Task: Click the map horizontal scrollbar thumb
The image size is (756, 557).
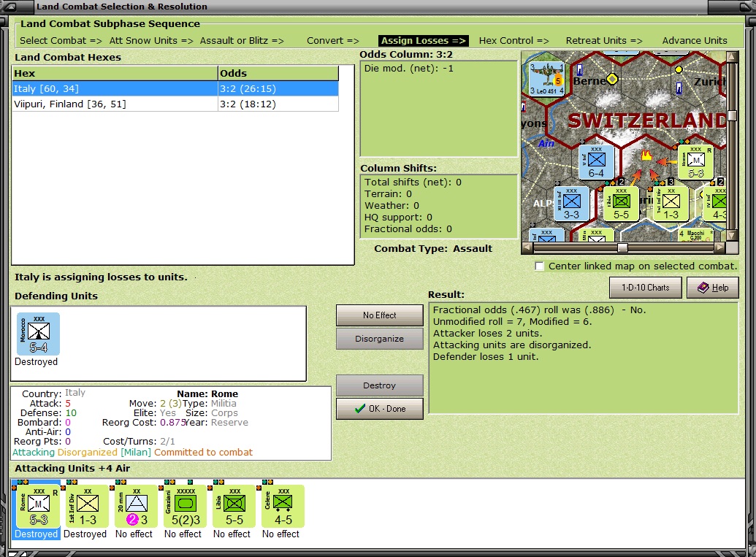Action: (622, 247)
